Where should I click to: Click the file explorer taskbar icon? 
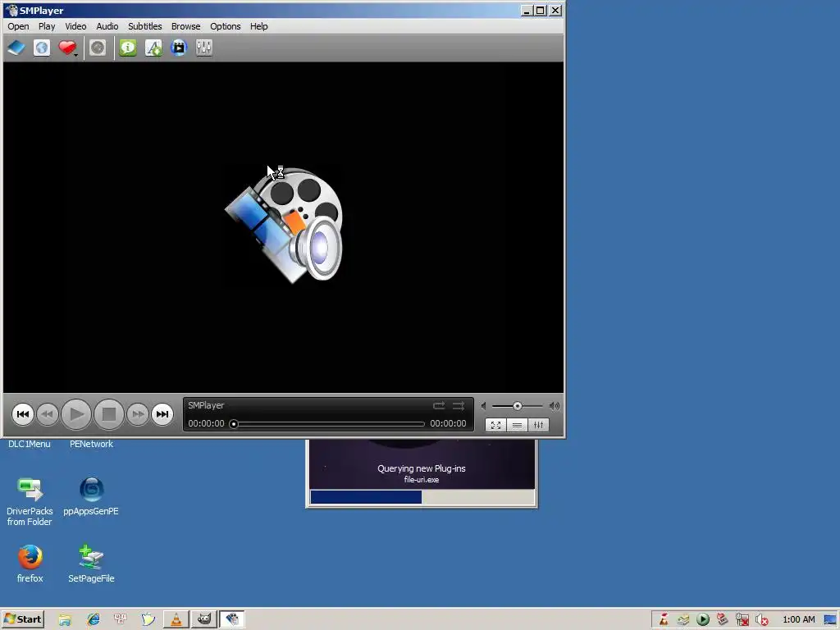tap(65, 620)
